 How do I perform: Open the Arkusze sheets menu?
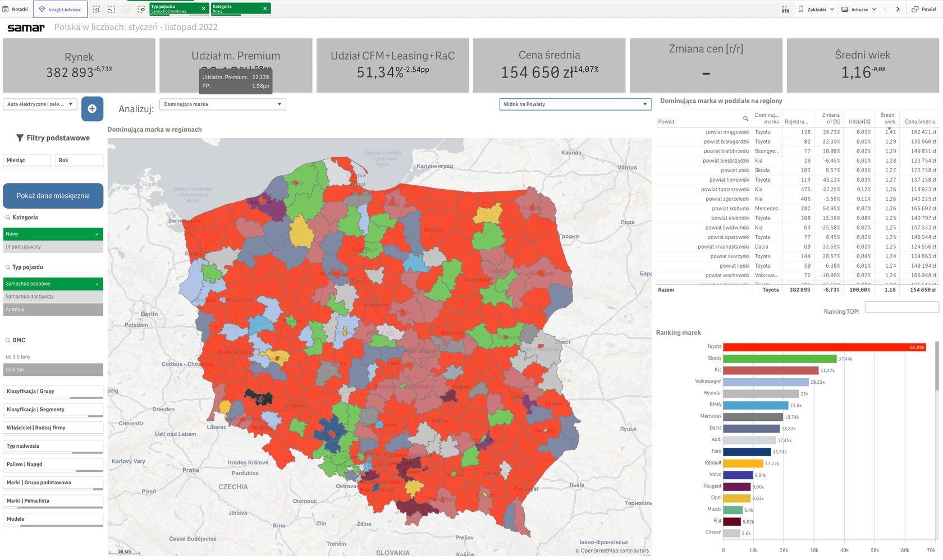[859, 9]
